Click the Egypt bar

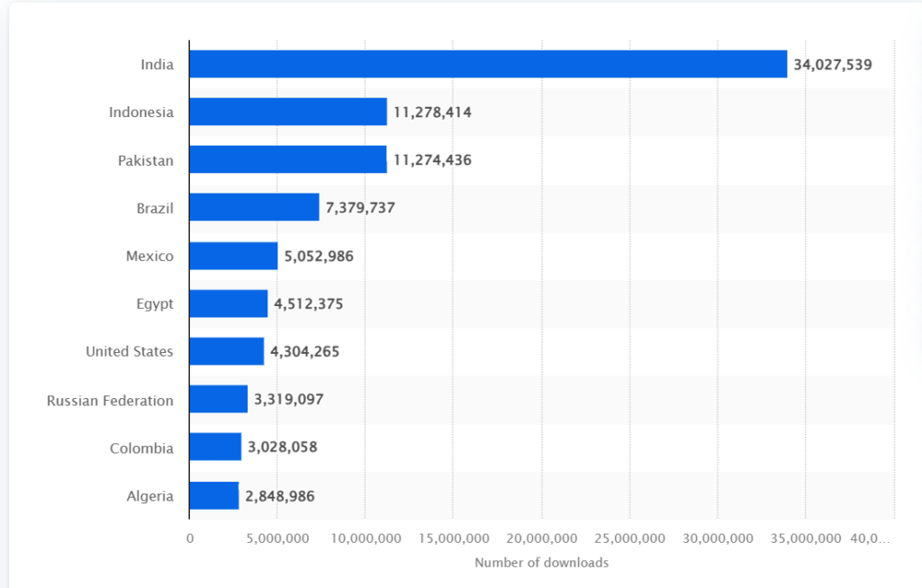pyautogui.click(x=228, y=303)
